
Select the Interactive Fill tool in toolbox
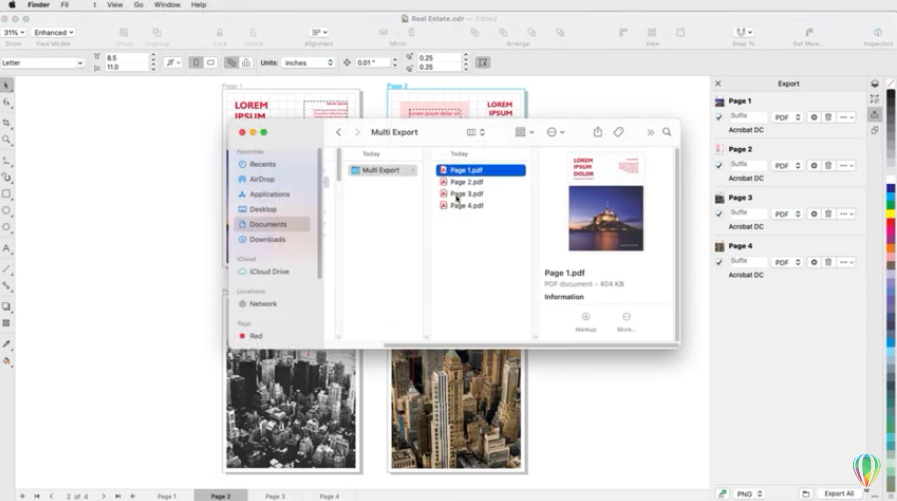coord(6,361)
